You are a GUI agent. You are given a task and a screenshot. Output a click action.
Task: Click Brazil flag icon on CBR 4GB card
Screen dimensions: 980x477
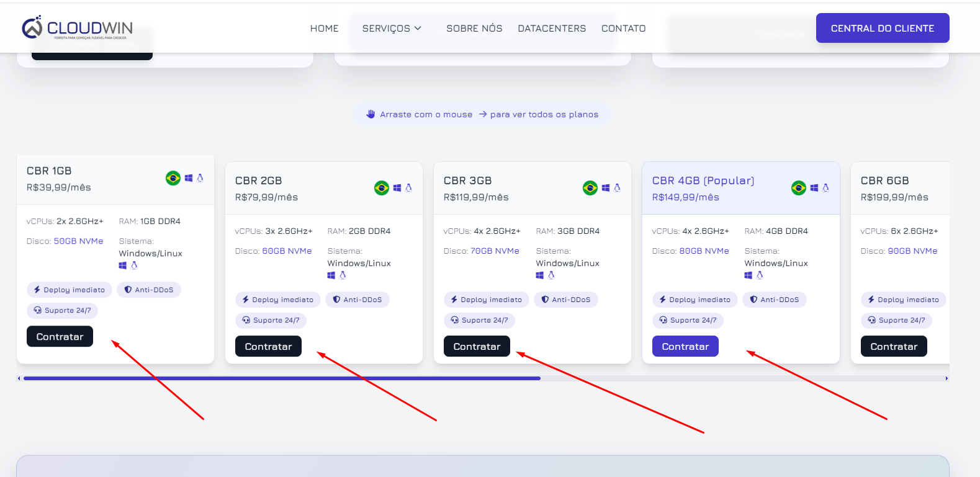pos(799,188)
